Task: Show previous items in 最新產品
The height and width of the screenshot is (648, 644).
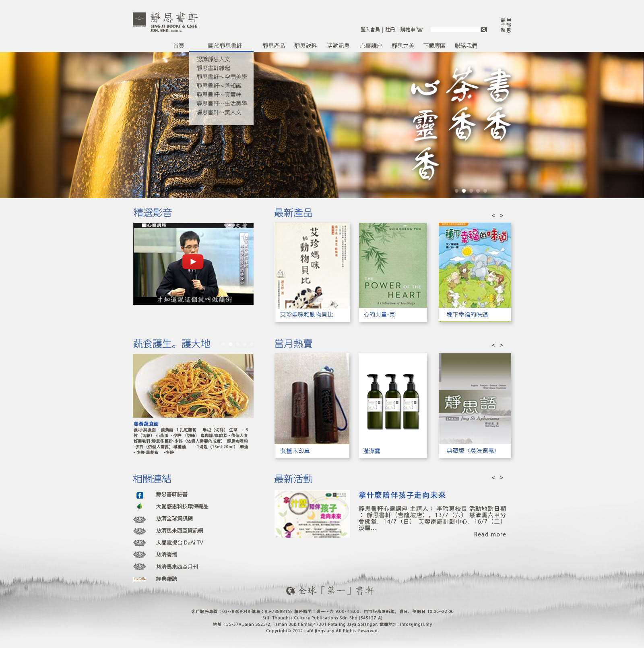Action: click(x=493, y=215)
